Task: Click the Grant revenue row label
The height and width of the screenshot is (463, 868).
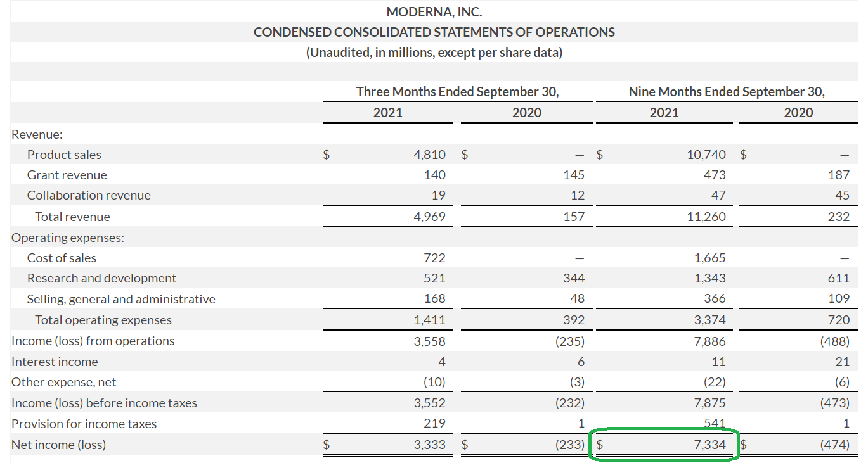Action: [67, 175]
